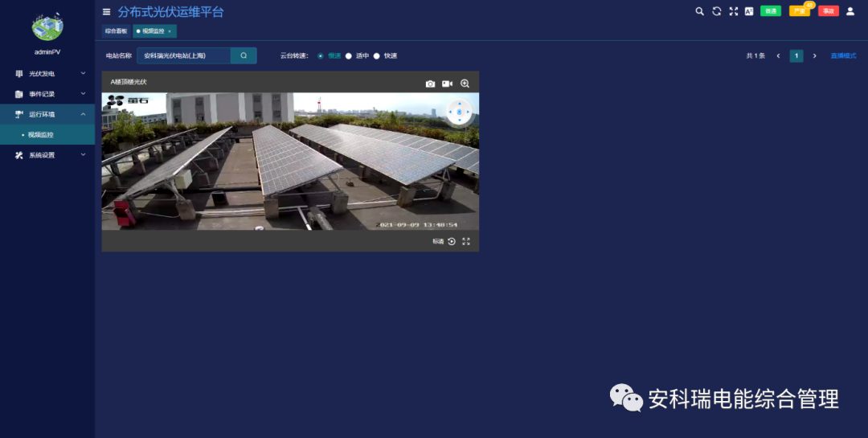Select the 快速 PTZ speed radio
Image resolution: width=868 pixels, height=438 pixels.
tap(376, 56)
